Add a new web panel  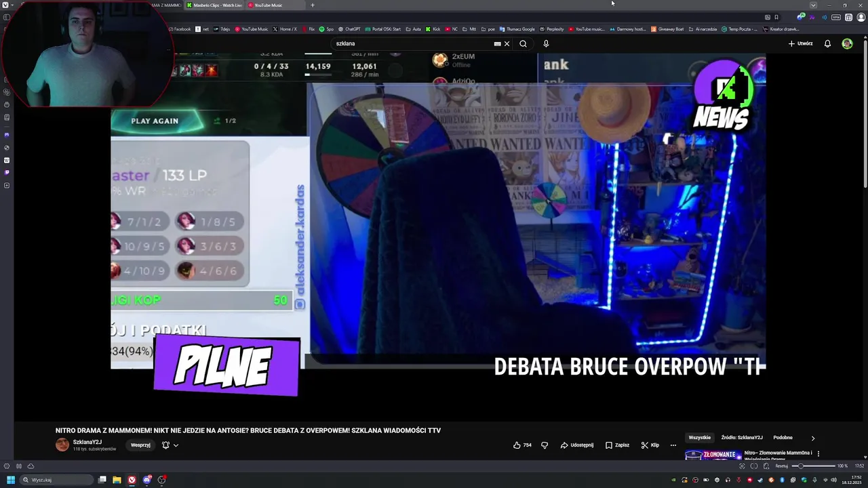coord(7,185)
